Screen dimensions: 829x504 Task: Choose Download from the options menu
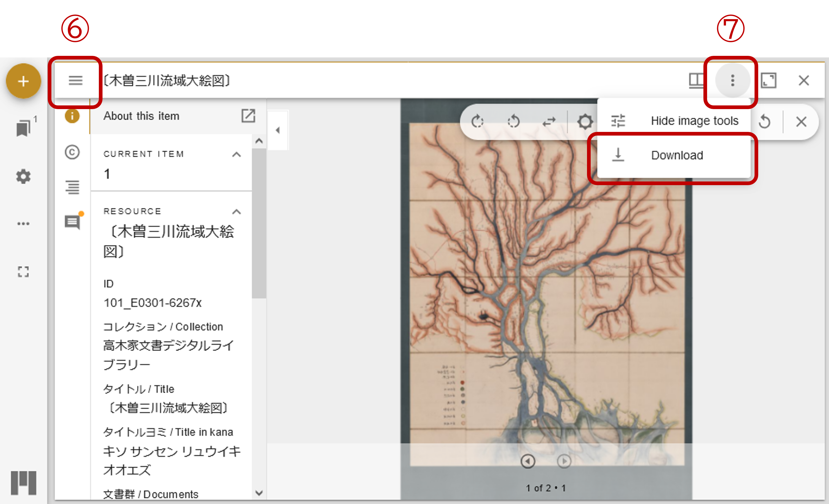click(x=674, y=155)
